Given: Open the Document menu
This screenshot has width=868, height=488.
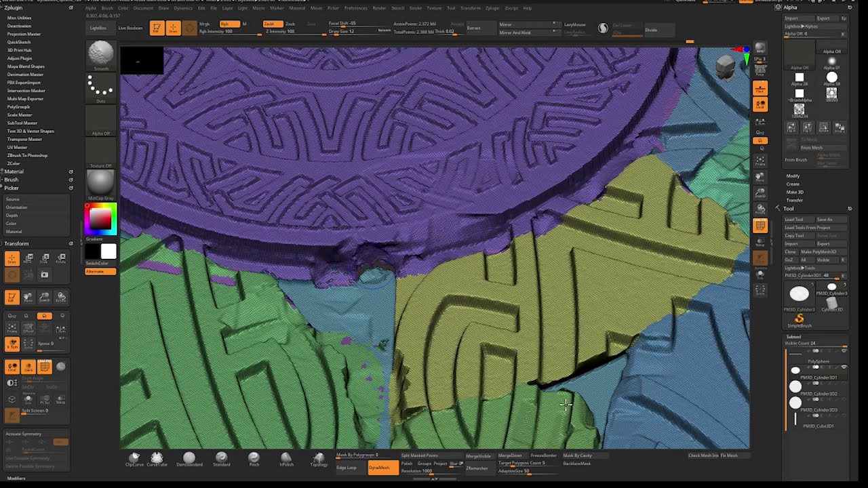Looking at the screenshot, I should click(x=143, y=8).
